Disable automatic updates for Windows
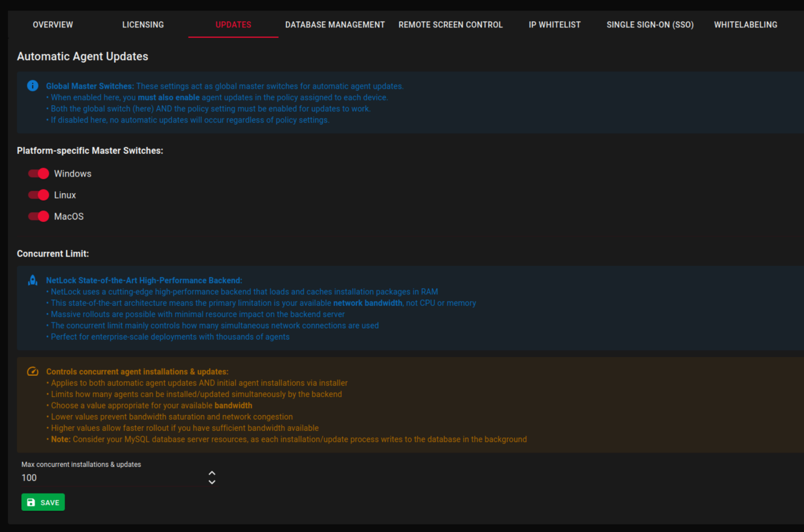The height and width of the screenshot is (532, 804). 38,173
